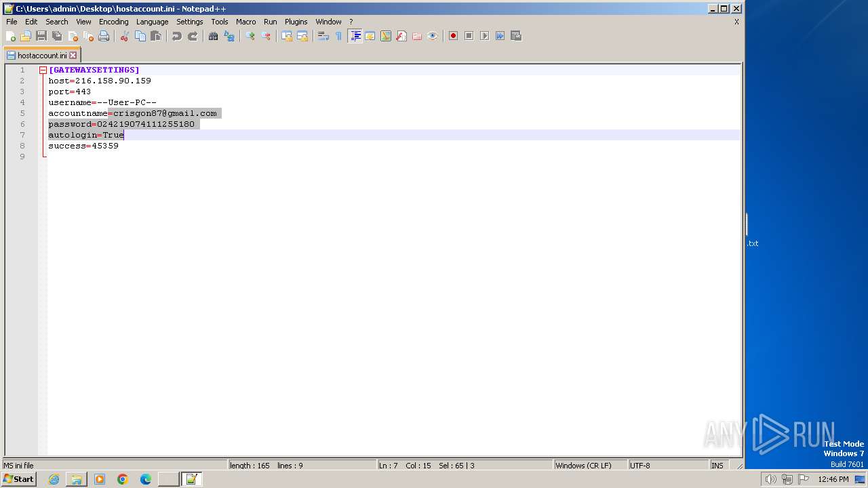Click the Open file toolbar icon

(26, 36)
